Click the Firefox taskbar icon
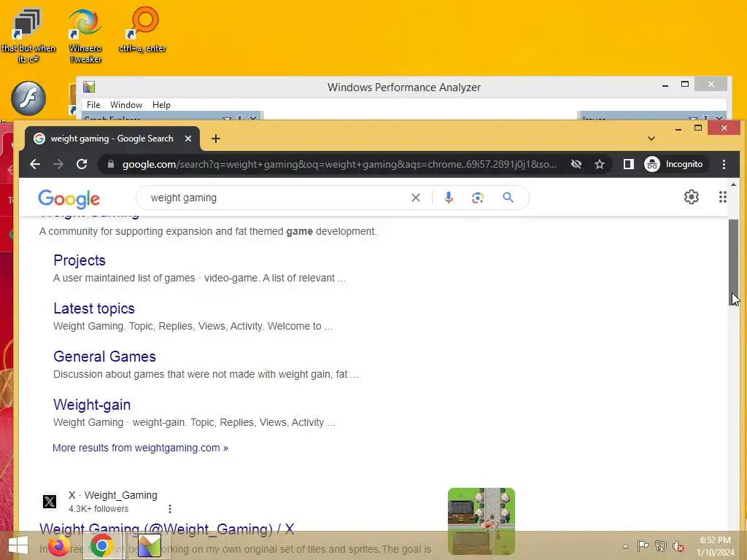747x560 pixels. coord(58,545)
